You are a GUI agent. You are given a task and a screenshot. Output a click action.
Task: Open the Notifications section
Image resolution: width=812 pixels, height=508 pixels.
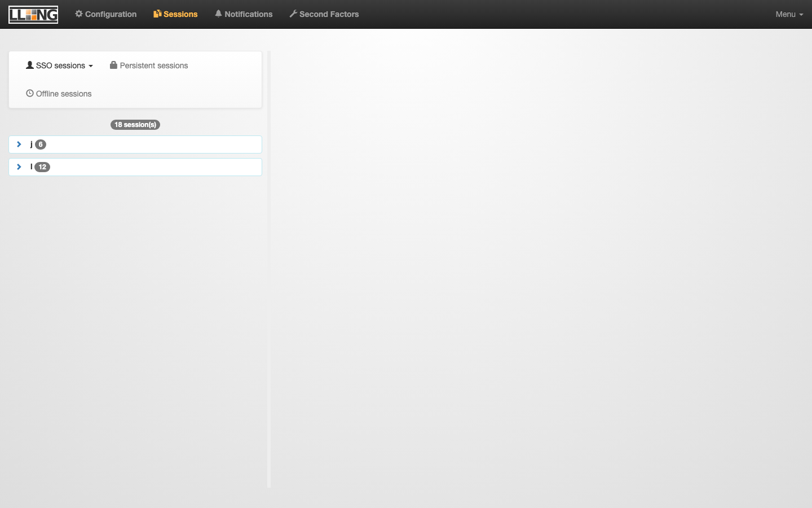tap(244, 14)
